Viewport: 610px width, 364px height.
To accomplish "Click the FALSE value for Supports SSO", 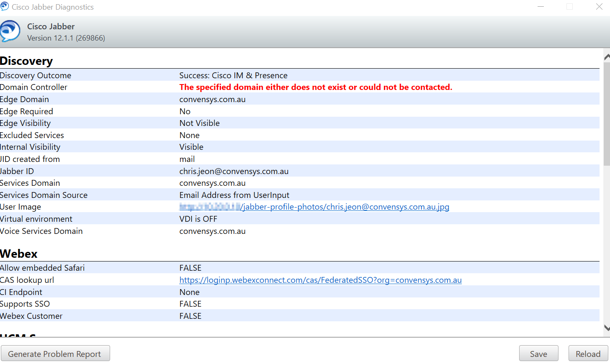I will coord(190,304).
